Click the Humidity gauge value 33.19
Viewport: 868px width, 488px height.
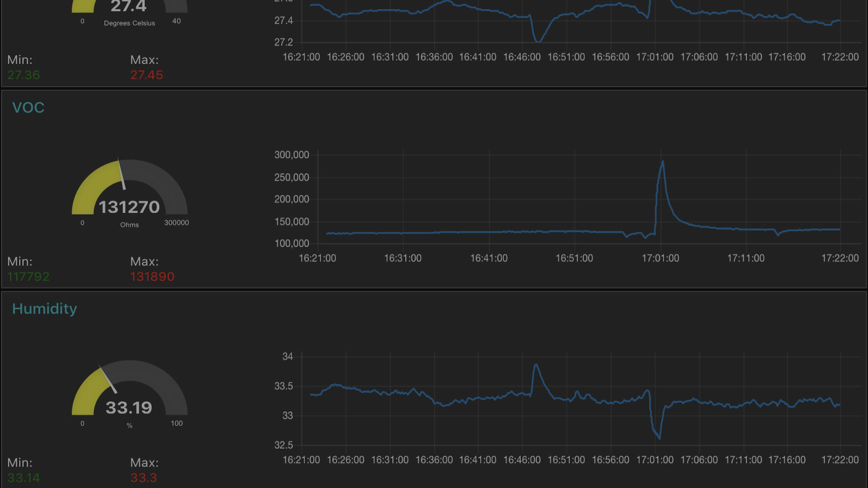[x=129, y=408]
